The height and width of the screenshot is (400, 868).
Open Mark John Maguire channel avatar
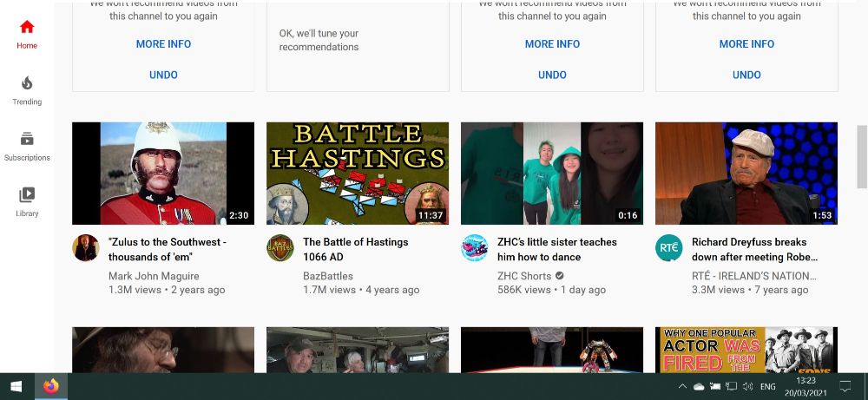(86, 248)
